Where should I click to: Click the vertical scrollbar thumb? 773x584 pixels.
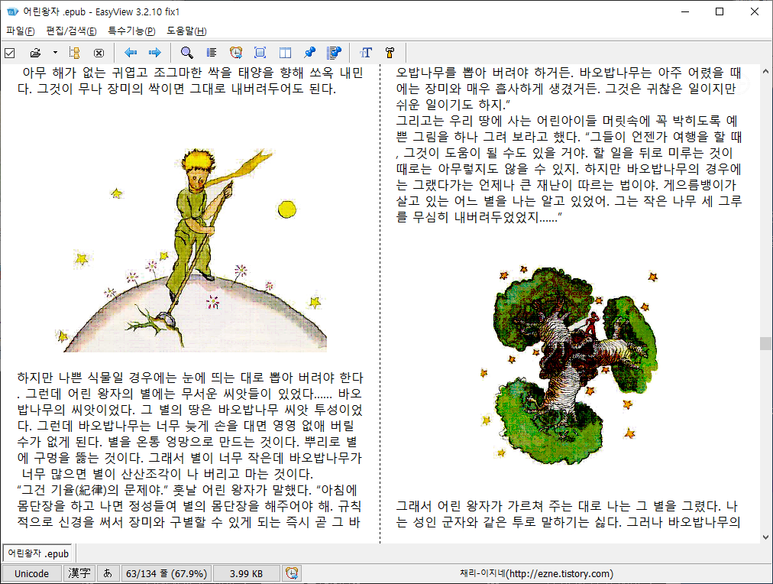[x=766, y=344]
